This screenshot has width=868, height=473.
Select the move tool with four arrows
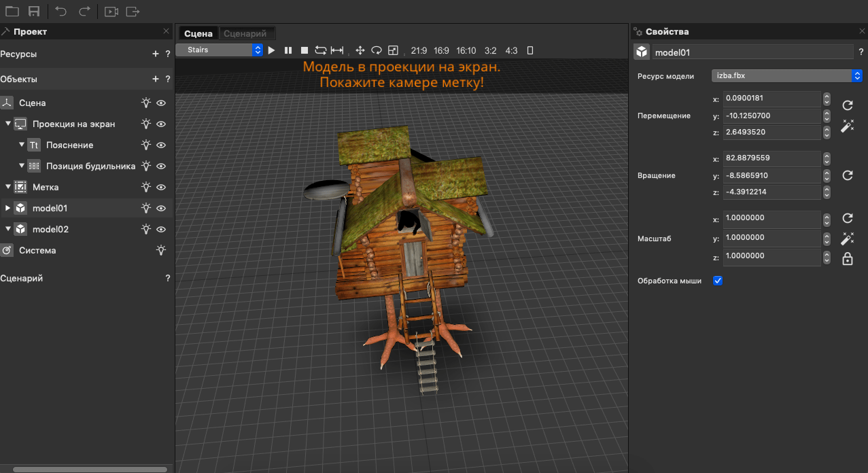click(x=360, y=50)
